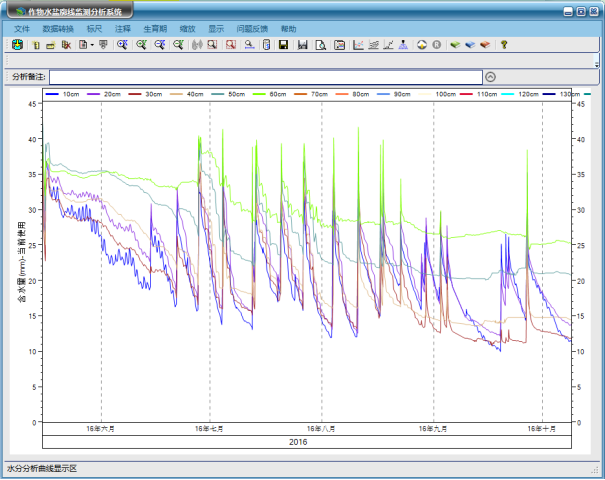Click the yellow question mark help icon
Screen dimensions: 605x480
coord(504,45)
